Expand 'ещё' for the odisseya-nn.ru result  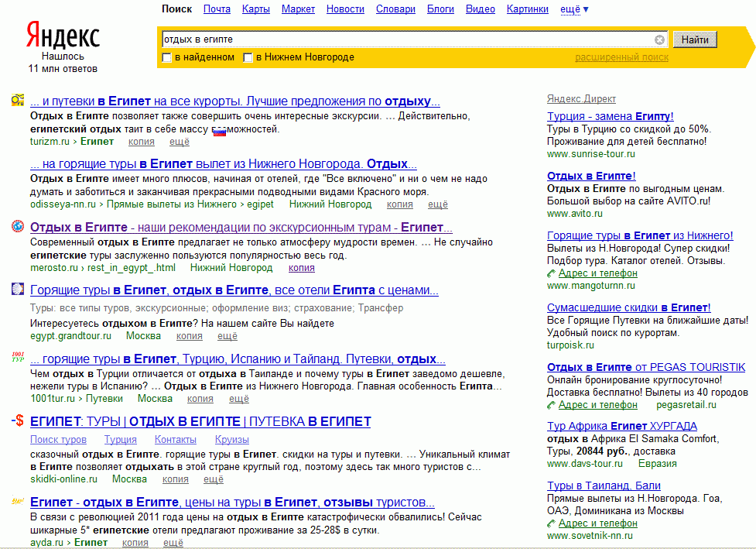[x=438, y=204]
